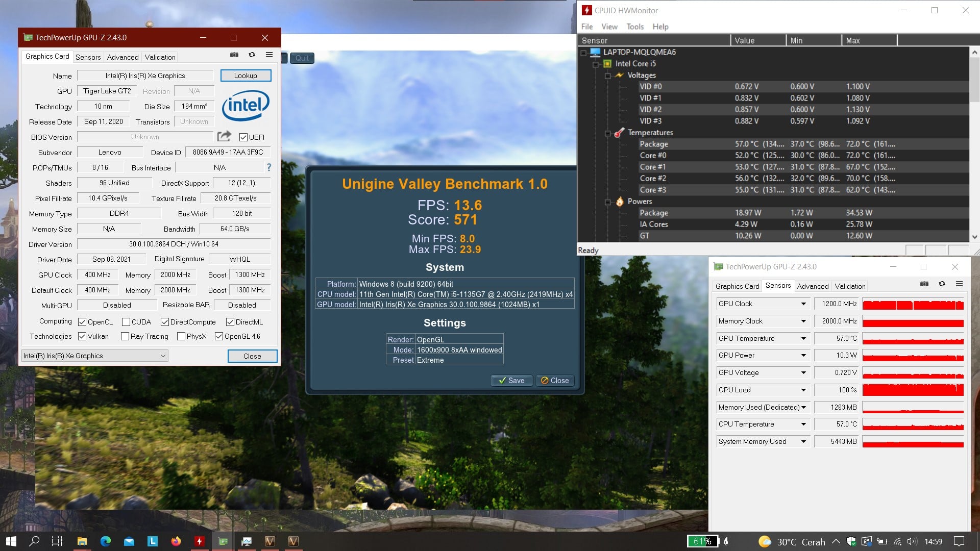Screen dimensions: 980x551
Task: Open Firefox from taskbar
Action: pos(176,541)
